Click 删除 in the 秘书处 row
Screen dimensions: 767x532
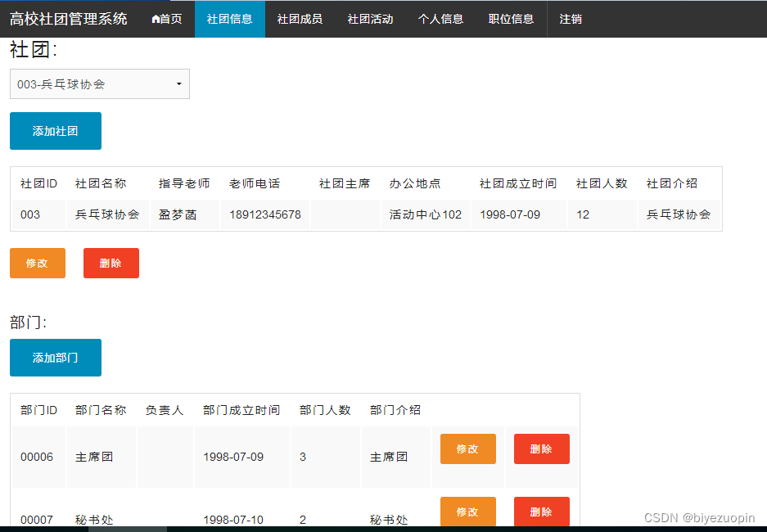[x=542, y=512]
